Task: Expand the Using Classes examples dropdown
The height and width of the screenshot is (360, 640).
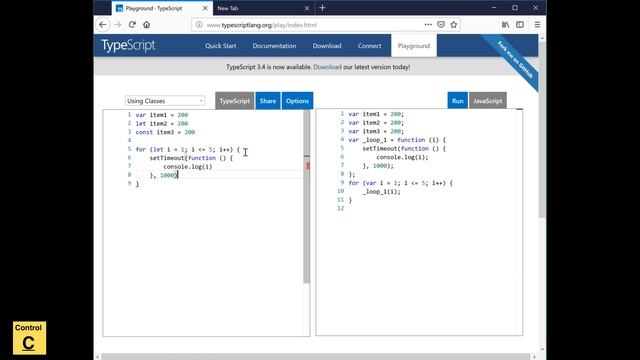Action: coord(165,101)
